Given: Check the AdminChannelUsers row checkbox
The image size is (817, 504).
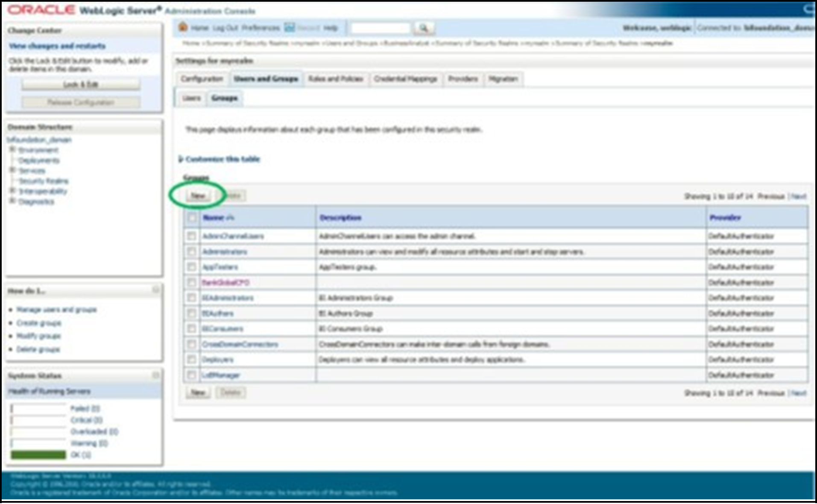Looking at the screenshot, I should pos(191,236).
